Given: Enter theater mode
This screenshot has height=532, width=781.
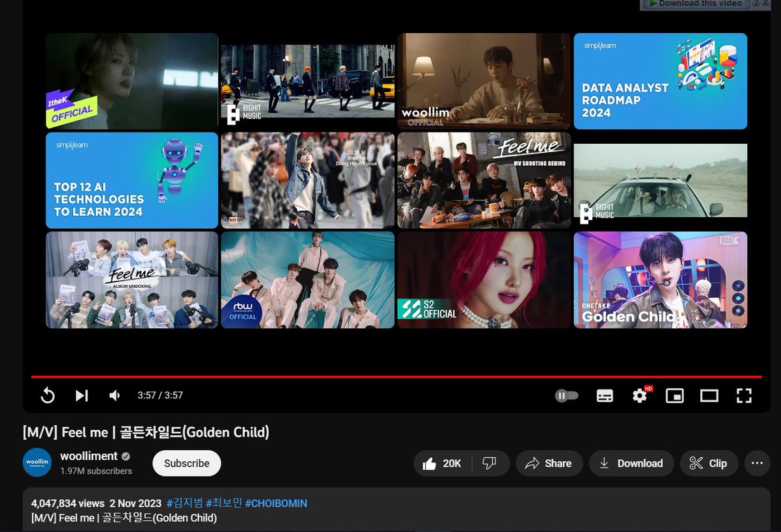Looking at the screenshot, I should point(709,395).
